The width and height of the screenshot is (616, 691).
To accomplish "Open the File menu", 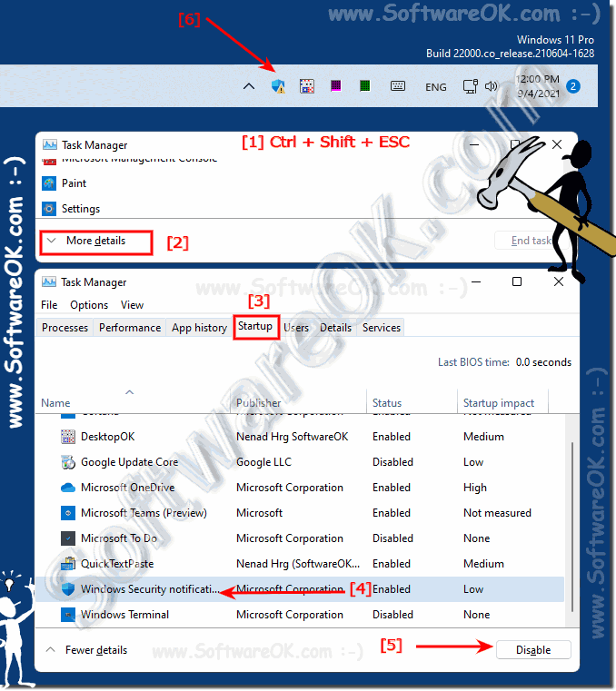I will pos(49,305).
